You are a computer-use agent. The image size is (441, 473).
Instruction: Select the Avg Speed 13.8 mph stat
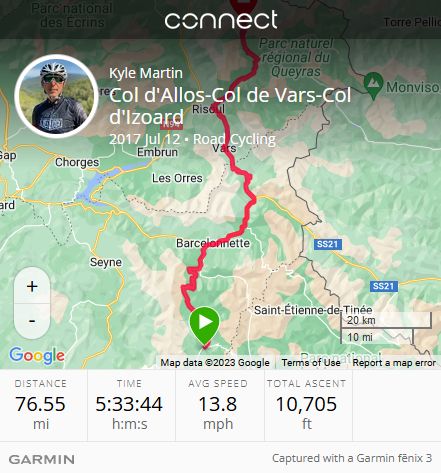tap(218, 406)
